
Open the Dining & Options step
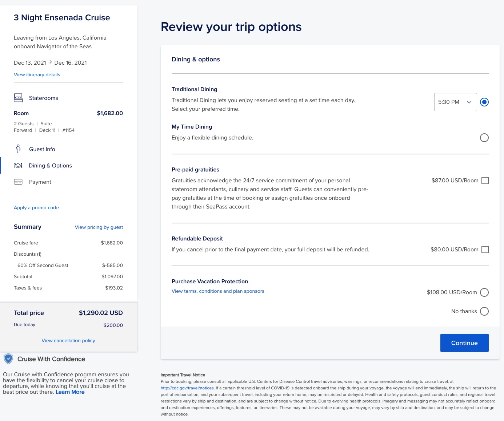pos(50,166)
